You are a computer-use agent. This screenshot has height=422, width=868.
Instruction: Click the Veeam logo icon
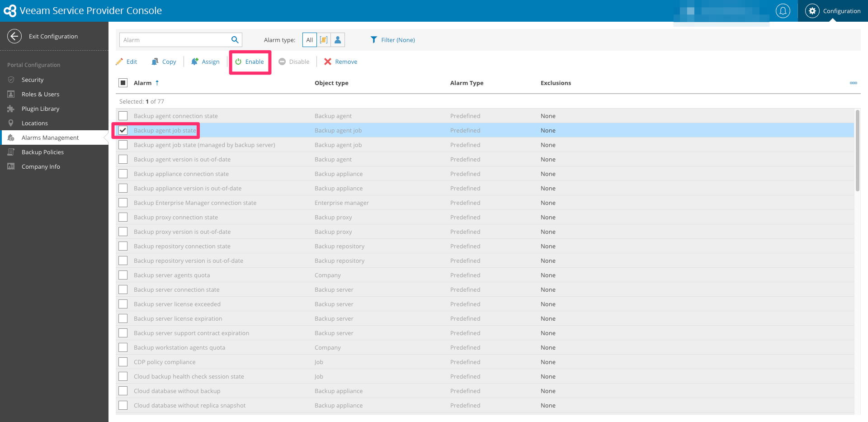10,11
